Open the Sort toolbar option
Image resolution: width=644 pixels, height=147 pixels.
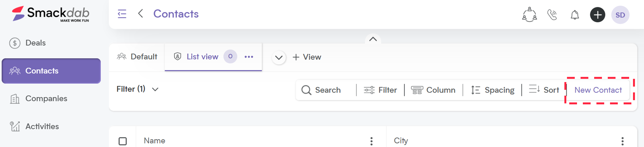(x=544, y=90)
